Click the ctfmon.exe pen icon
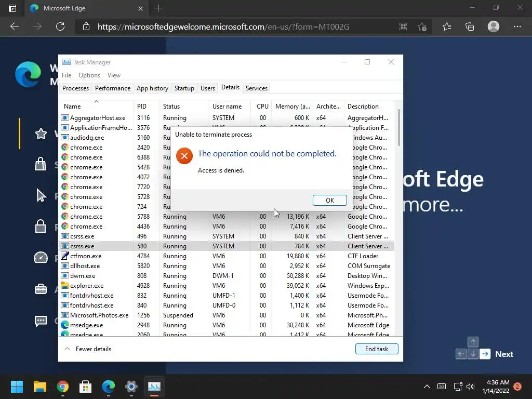 click(65, 256)
